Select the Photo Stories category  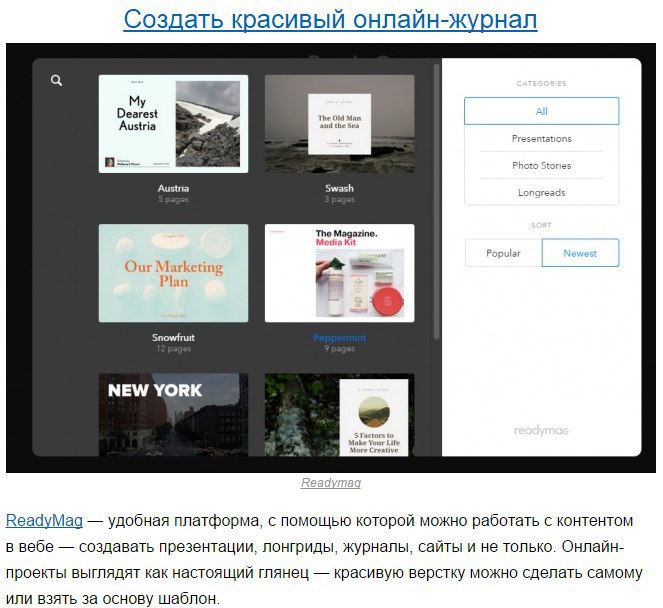pos(542,165)
